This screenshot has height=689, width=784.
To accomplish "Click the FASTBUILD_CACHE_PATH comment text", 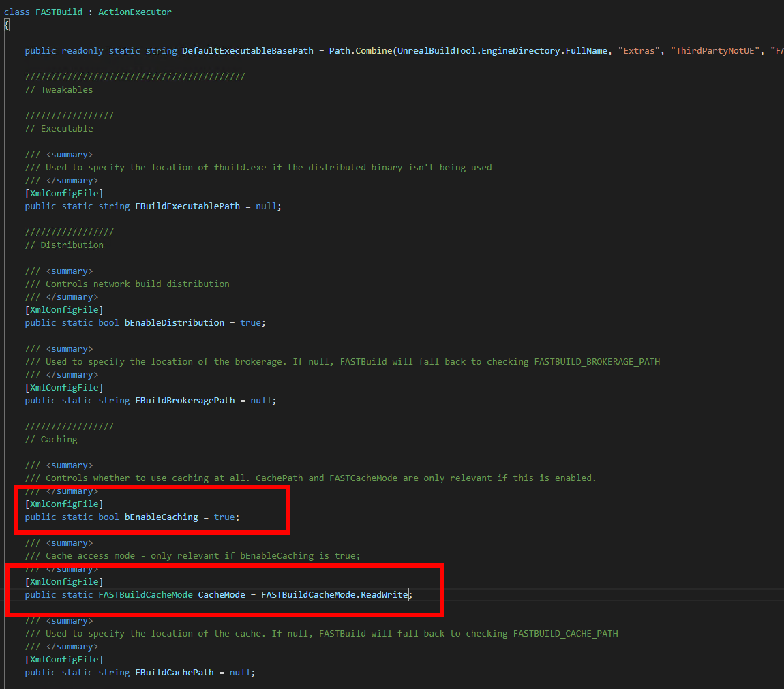I will [x=565, y=633].
